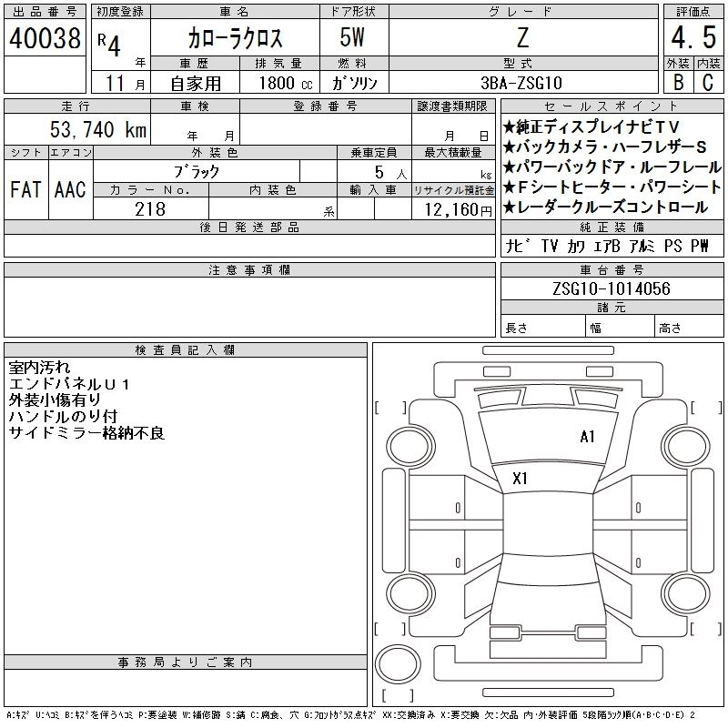This screenshot has height=728, width=728.
Task: Click the equipment line ナビ TV カワ エアB
Action: [x=562, y=246]
